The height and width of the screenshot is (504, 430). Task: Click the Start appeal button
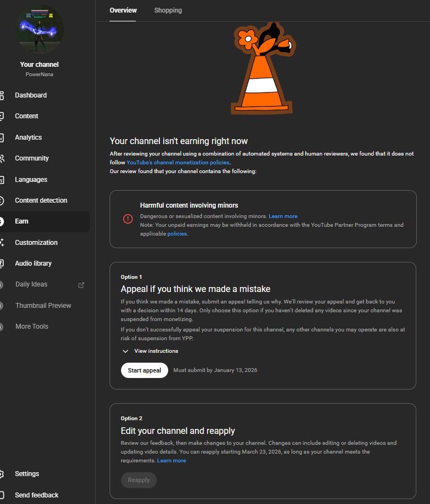tap(144, 370)
